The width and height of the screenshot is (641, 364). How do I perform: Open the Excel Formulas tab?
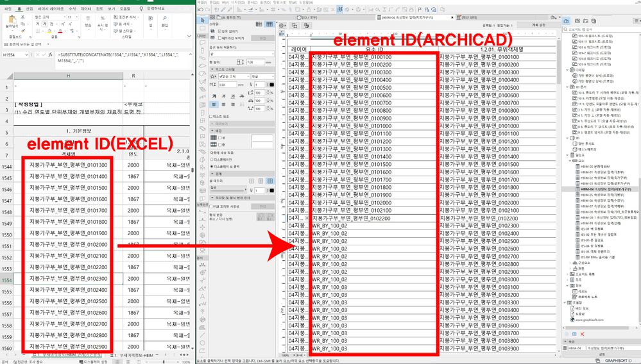[72, 8]
